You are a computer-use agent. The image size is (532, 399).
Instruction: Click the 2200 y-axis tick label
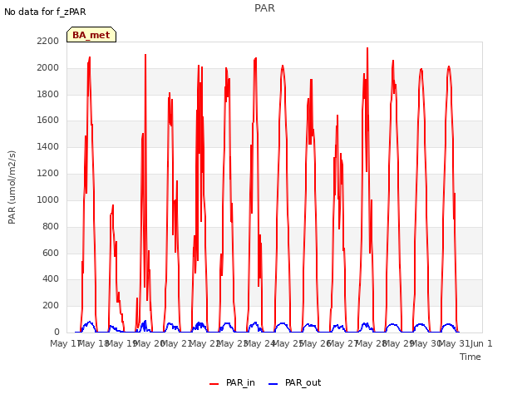[x=48, y=41]
